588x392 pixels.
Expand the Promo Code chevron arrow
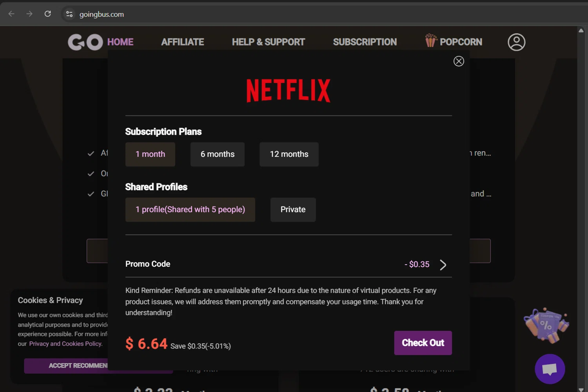pyautogui.click(x=443, y=265)
